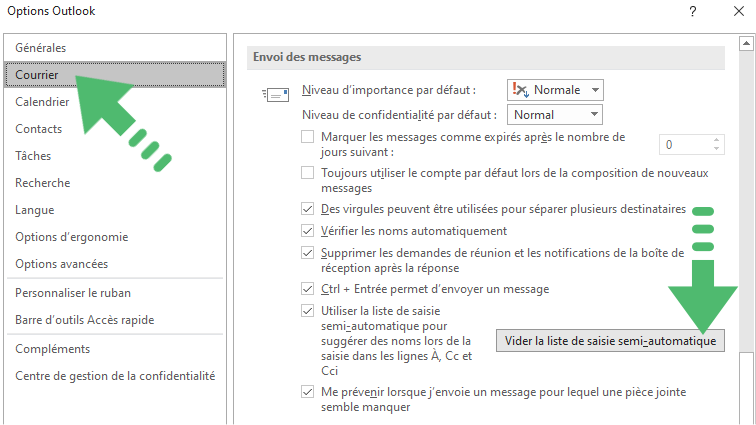Click the Niveau d'importance par défaut label
The image size is (756, 425).
tap(389, 90)
